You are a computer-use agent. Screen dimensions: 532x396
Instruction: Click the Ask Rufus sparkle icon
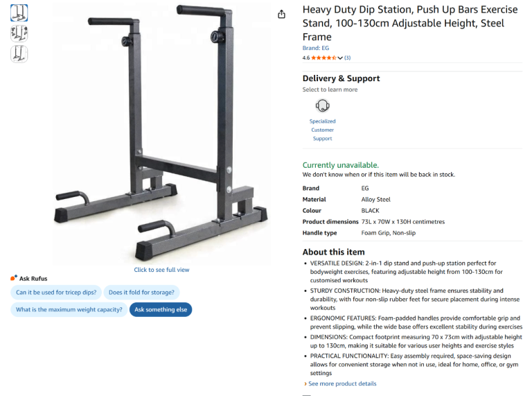pos(14,278)
